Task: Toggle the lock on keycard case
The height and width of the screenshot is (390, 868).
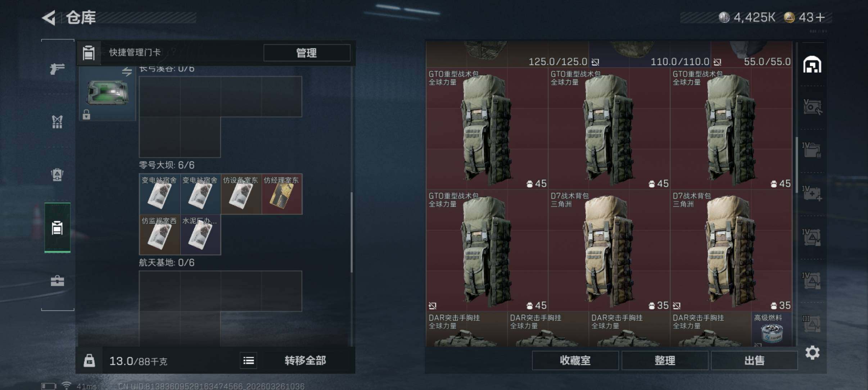Action: [x=86, y=114]
